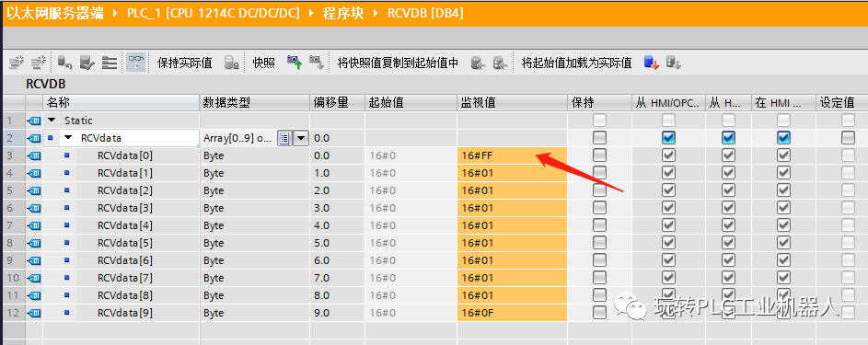Open the Array data type dropdown arrow
868x345 pixels.
pyautogui.click(x=301, y=138)
